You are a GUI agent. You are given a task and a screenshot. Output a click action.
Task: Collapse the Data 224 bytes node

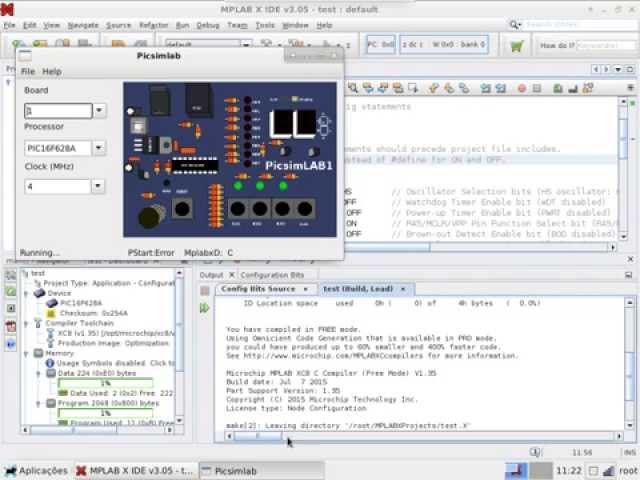(39, 373)
